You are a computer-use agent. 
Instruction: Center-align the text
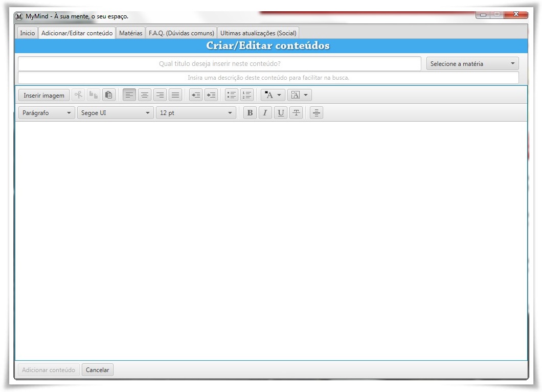[145, 95]
